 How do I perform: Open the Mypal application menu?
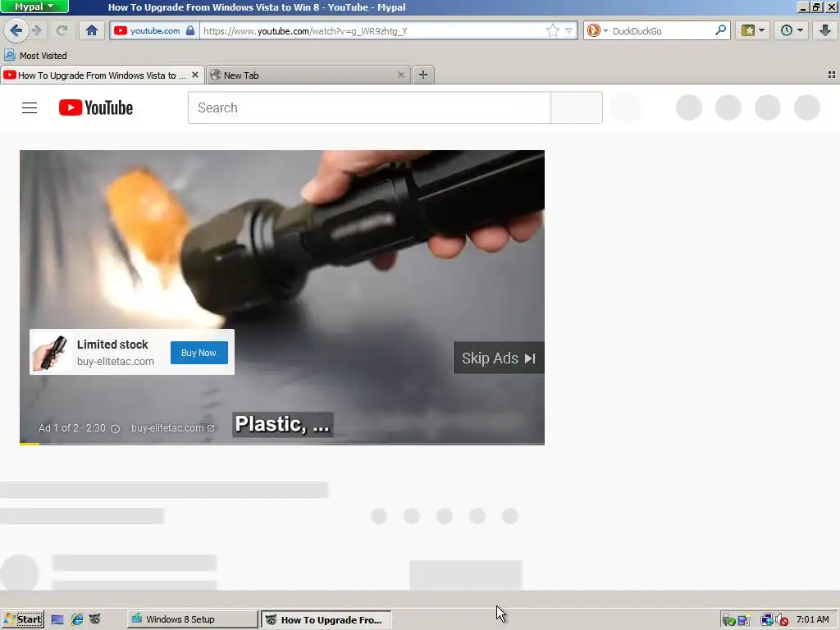[34, 7]
